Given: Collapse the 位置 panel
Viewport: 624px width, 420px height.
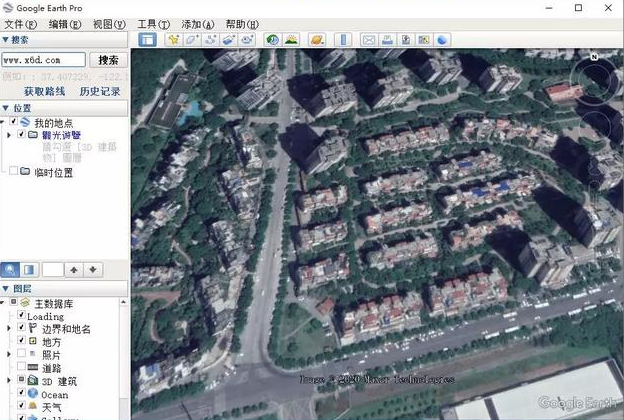Looking at the screenshot, I should [5, 108].
